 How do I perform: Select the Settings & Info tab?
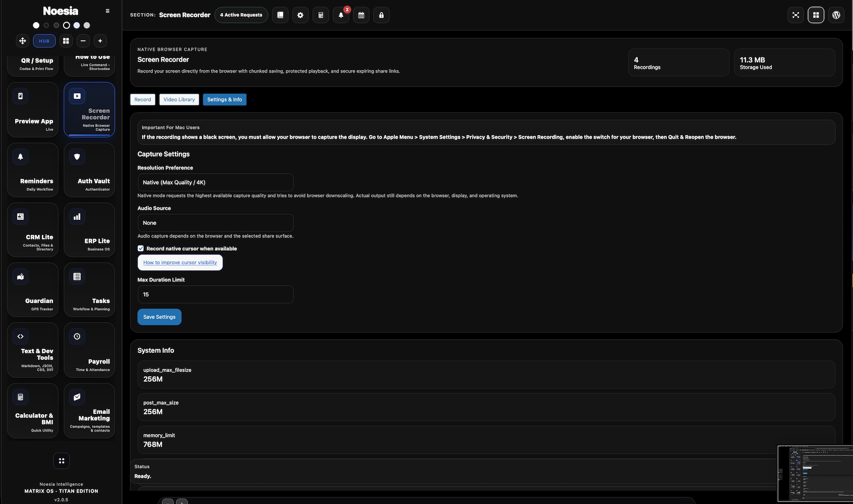point(224,100)
